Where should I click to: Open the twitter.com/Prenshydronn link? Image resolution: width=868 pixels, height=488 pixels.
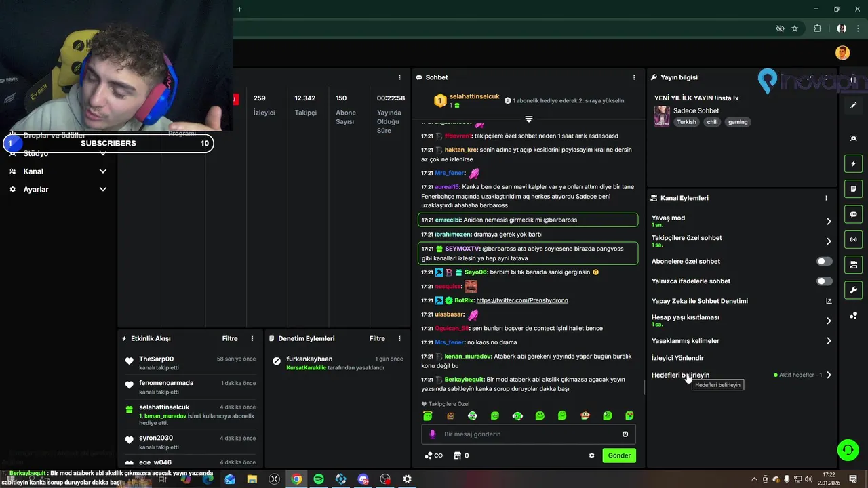click(522, 300)
